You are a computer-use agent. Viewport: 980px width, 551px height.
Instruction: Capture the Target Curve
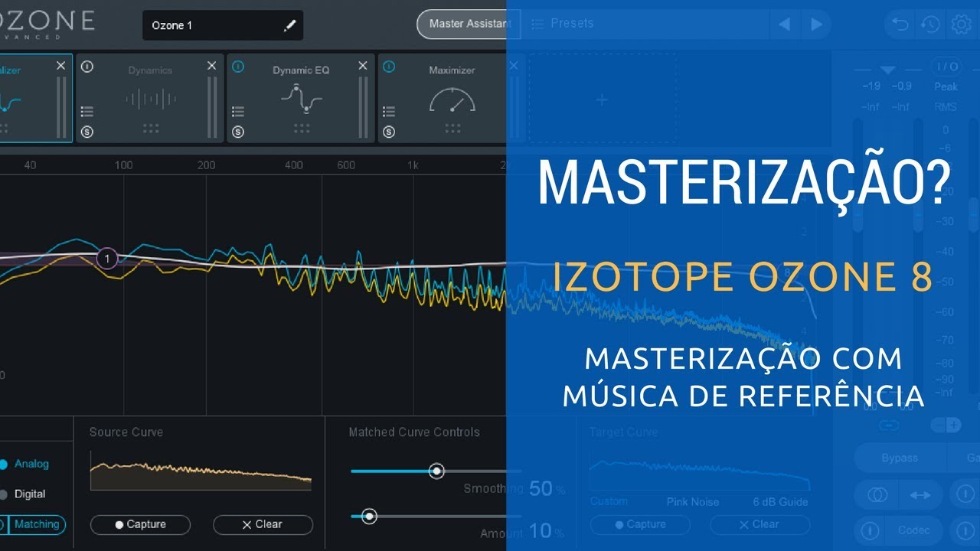(x=640, y=524)
